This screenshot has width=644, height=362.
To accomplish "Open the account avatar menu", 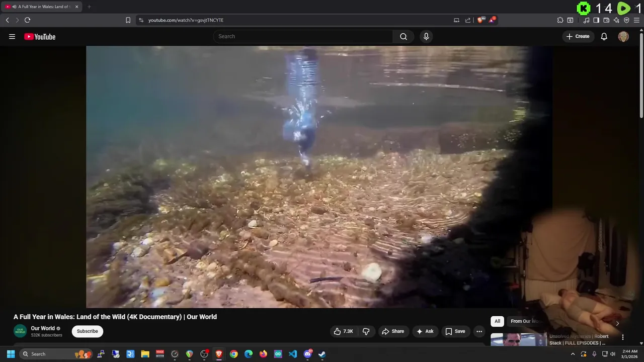I will [x=623, y=36].
